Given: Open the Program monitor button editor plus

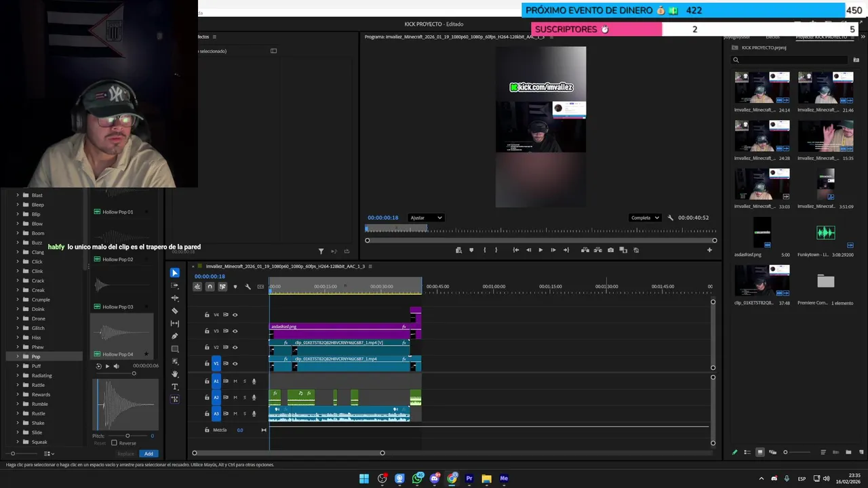Looking at the screenshot, I should click(709, 250).
